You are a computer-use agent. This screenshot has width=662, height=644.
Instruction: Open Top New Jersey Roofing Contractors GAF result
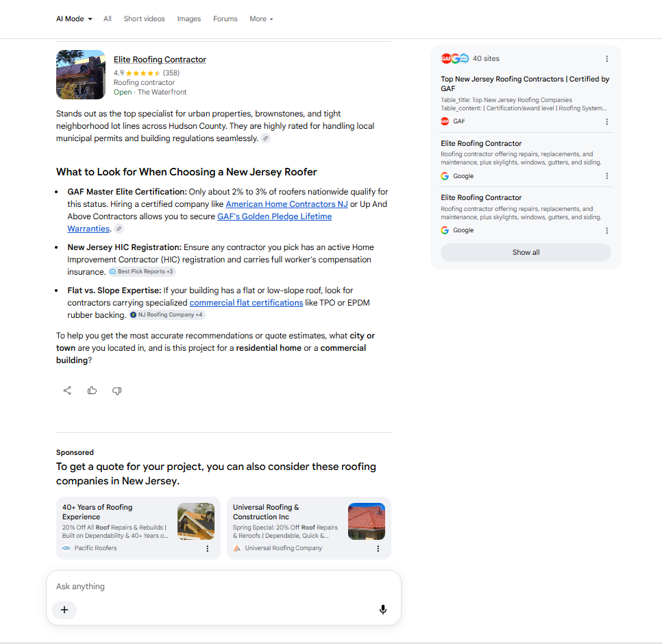[525, 84]
